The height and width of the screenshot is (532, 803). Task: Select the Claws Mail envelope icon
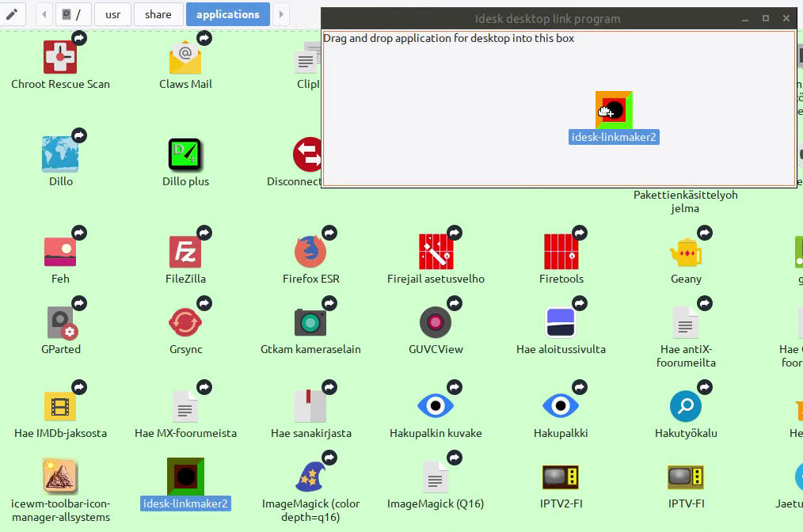pos(185,59)
